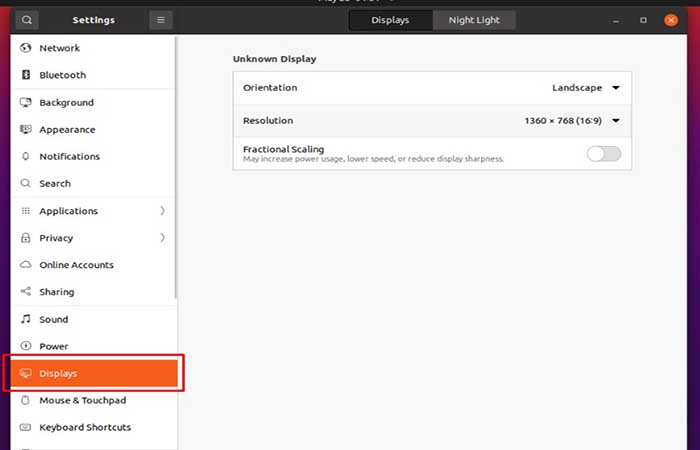This screenshot has height=450, width=700.
Task: Open the hamburger menu next to Settings
Action: (161, 20)
